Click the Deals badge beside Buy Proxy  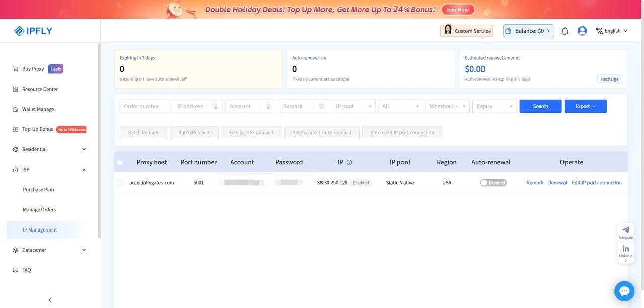pos(55,69)
